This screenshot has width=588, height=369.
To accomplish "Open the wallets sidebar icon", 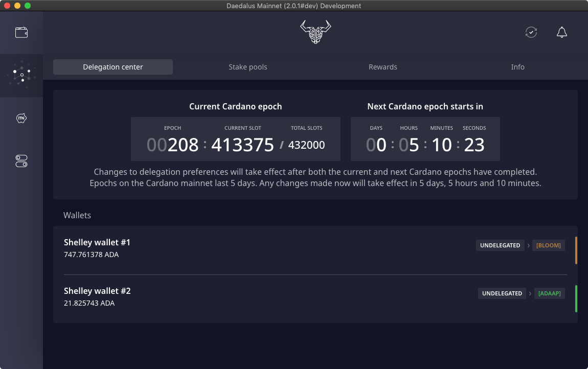I will coord(21,33).
